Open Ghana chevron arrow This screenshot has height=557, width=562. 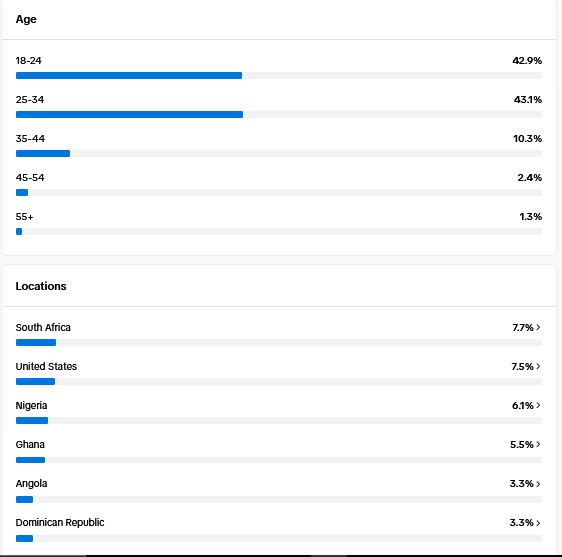538,444
